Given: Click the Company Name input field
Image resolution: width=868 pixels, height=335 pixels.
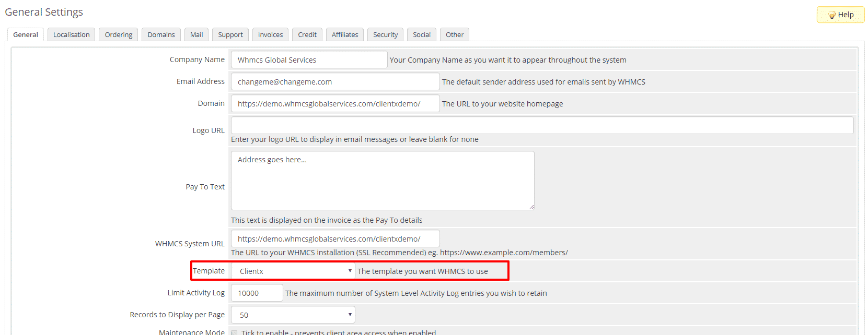Looking at the screenshot, I should [309, 60].
